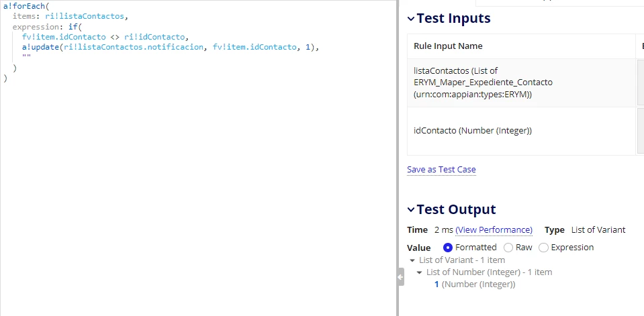Collapse the Test Output section
Screen dimensions: 644x316
411,210
